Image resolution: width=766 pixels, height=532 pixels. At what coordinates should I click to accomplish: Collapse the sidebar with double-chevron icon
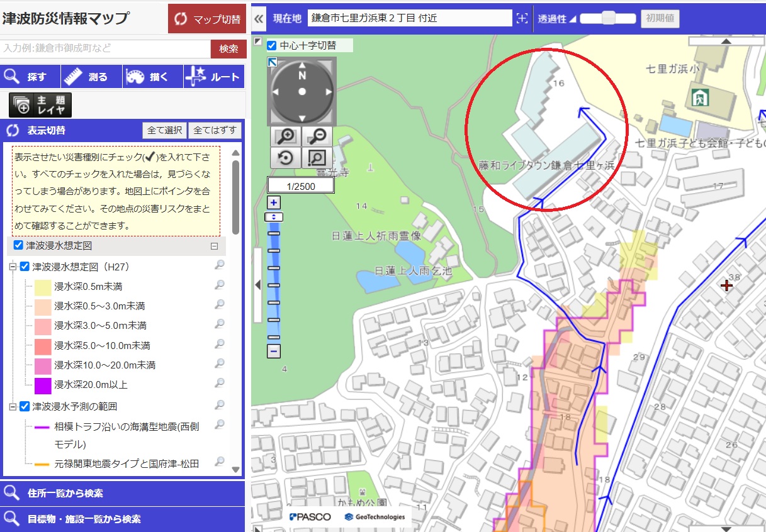[x=259, y=19]
